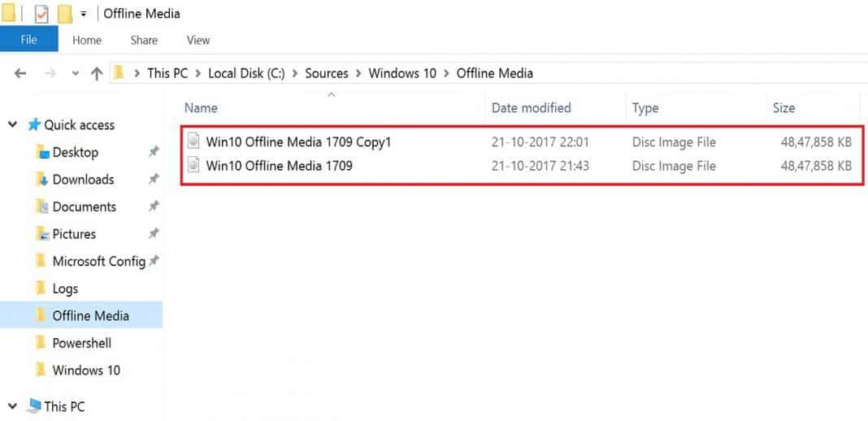Viewport: 868px width, 421px height.
Task: Open Downloads in Quick access
Action: [x=83, y=180]
